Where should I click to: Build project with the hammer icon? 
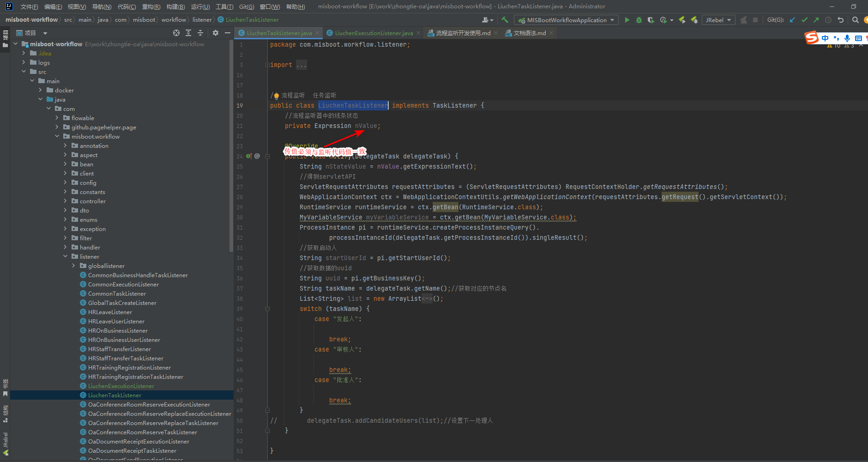click(x=505, y=20)
